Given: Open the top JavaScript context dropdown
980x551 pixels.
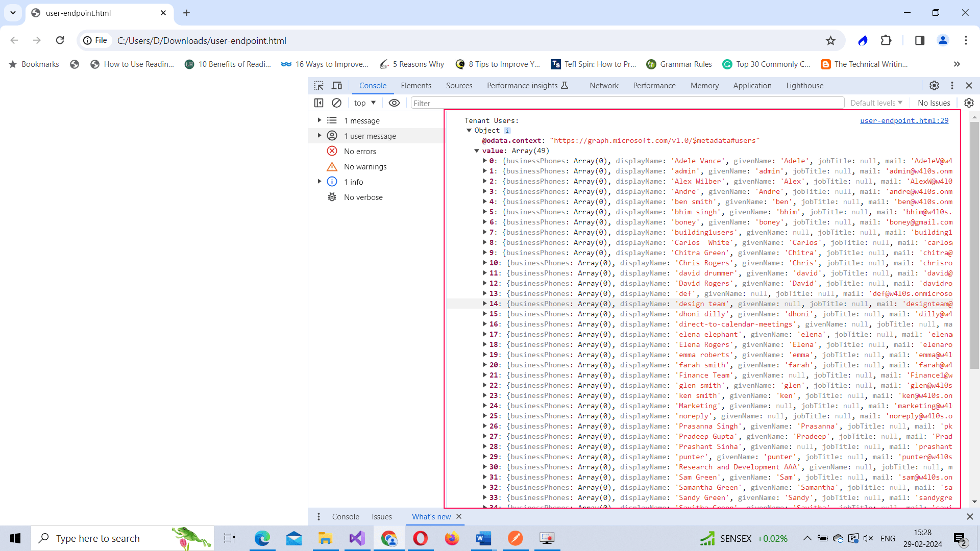Looking at the screenshot, I should pyautogui.click(x=365, y=103).
